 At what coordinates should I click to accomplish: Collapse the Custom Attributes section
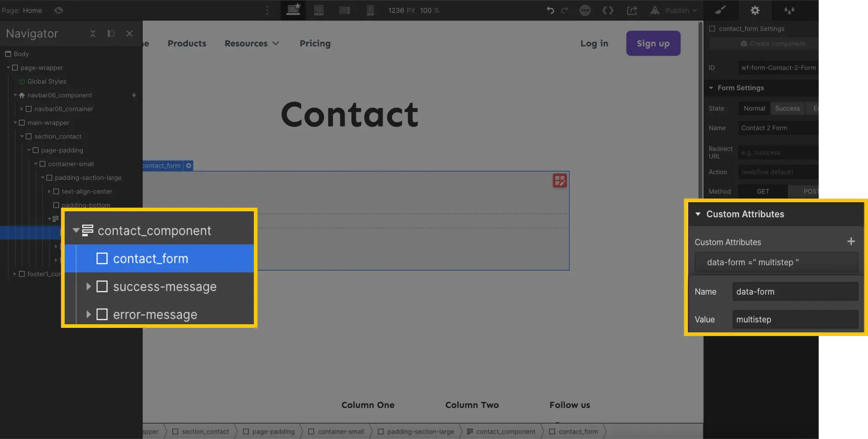(x=698, y=214)
